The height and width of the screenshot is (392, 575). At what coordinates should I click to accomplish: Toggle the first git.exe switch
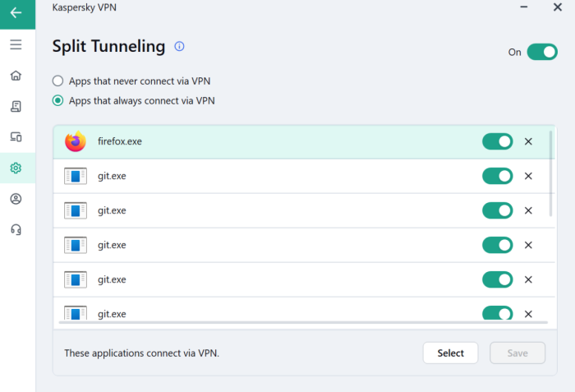point(497,176)
